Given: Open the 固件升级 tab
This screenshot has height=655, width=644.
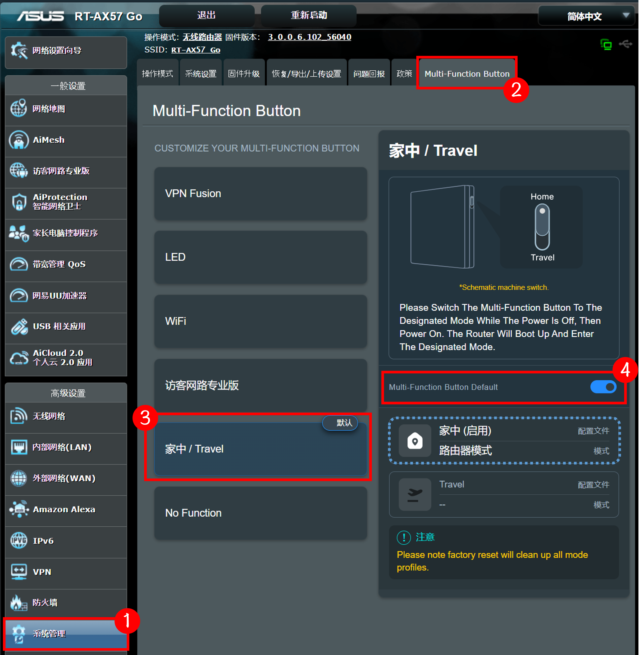Looking at the screenshot, I should pos(244,73).
